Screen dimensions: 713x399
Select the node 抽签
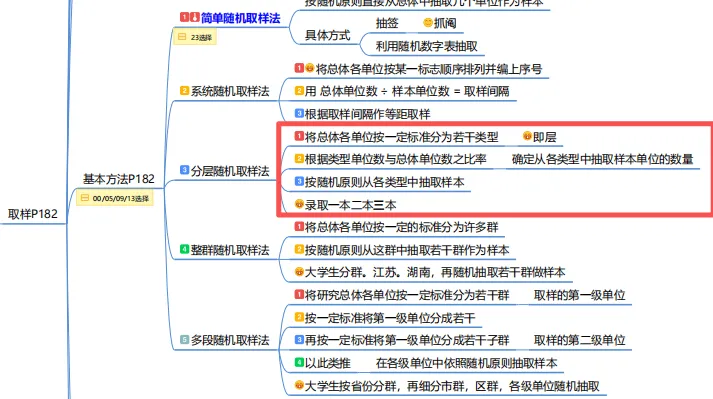[x=387, y=23]
